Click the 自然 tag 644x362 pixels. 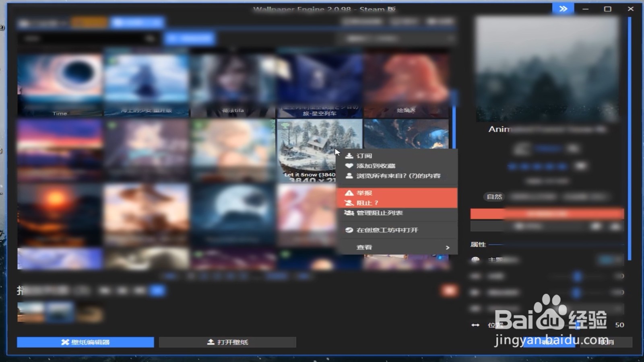(x=494, y=197)
